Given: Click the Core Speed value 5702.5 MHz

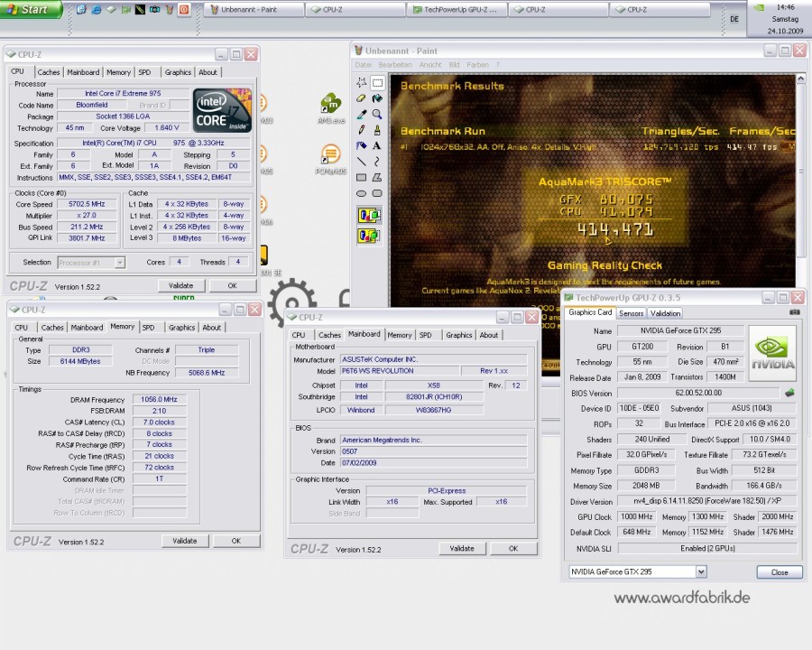Looking at the screenshot, I should coord(87,204).
